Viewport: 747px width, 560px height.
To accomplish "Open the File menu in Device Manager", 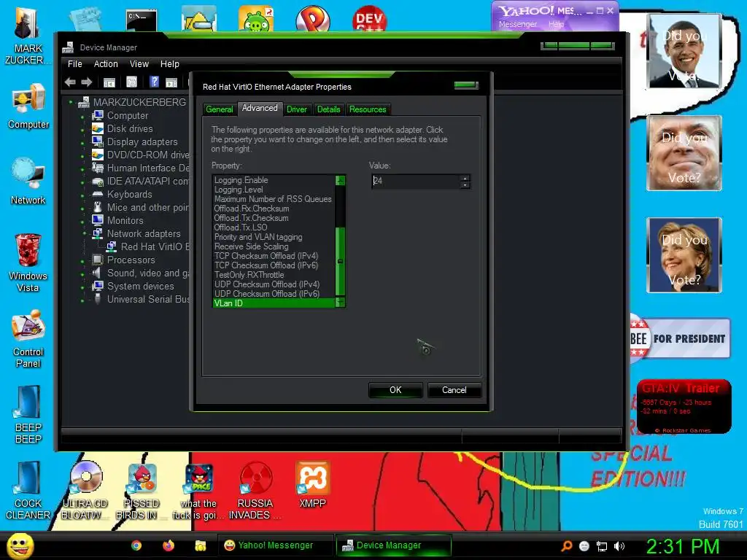I will coord(75,64).
